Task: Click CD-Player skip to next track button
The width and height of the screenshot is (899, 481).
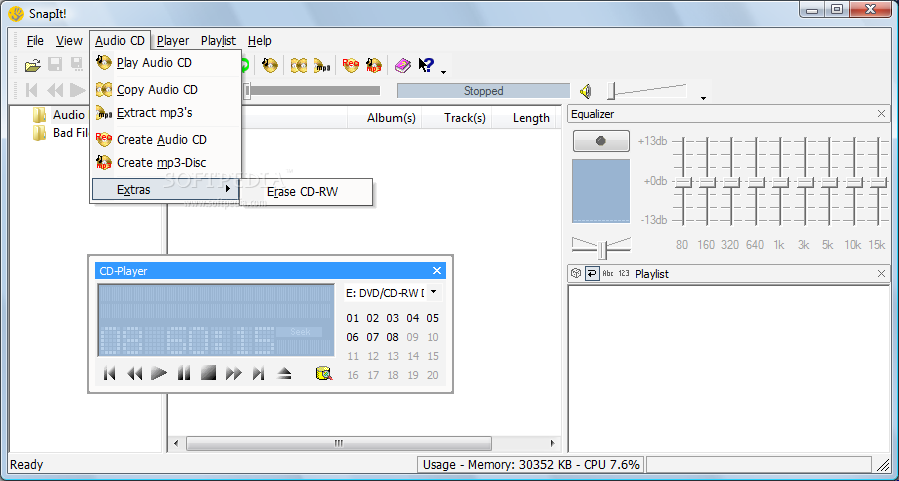Action: pyautogui.click(x=259, y=374)
